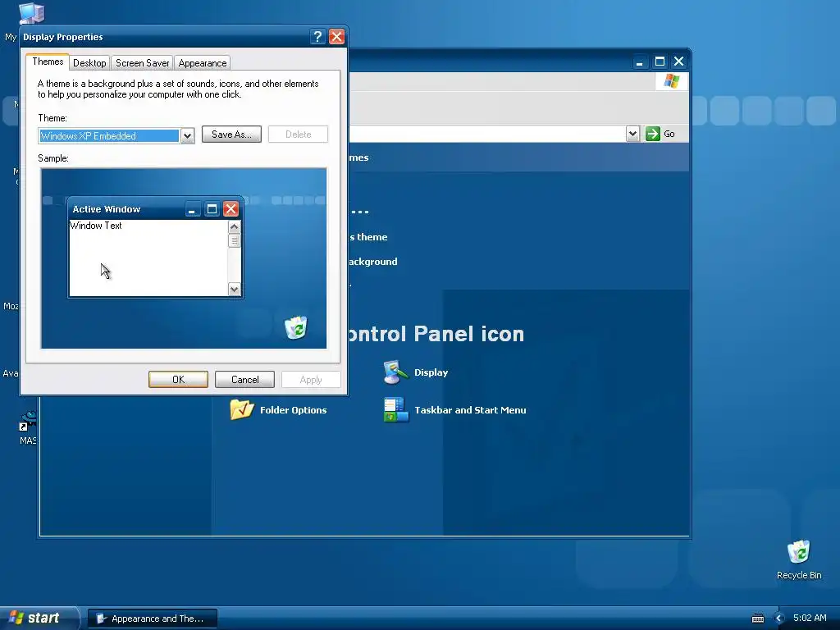
Task: Open Taskbar and Start Menu icon
Action: tap(396, 410)
